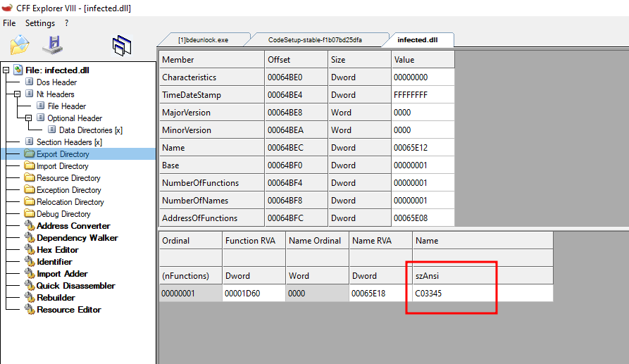Select the Name RVA 00065E18 cell
The image size is (629, 364).
click(x=380, y=294)
